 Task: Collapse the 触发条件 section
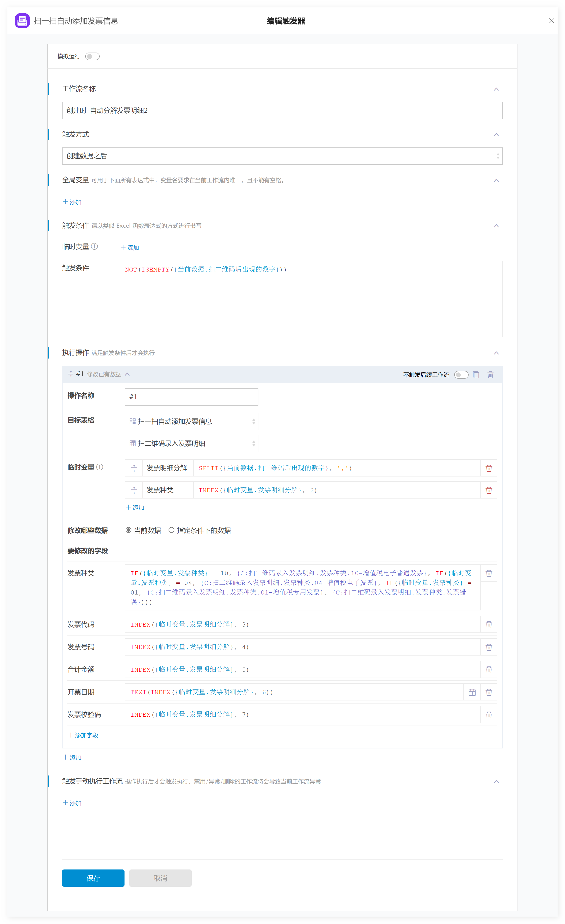[496, 226]
